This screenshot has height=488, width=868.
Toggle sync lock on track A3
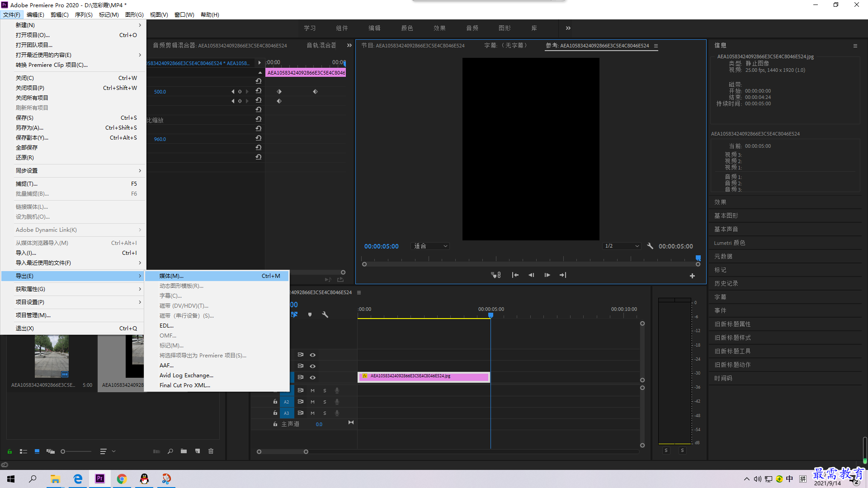300,413
